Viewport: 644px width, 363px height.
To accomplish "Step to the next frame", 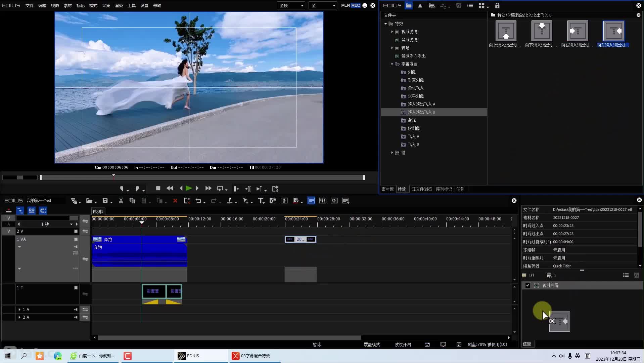I will point(197,189).
